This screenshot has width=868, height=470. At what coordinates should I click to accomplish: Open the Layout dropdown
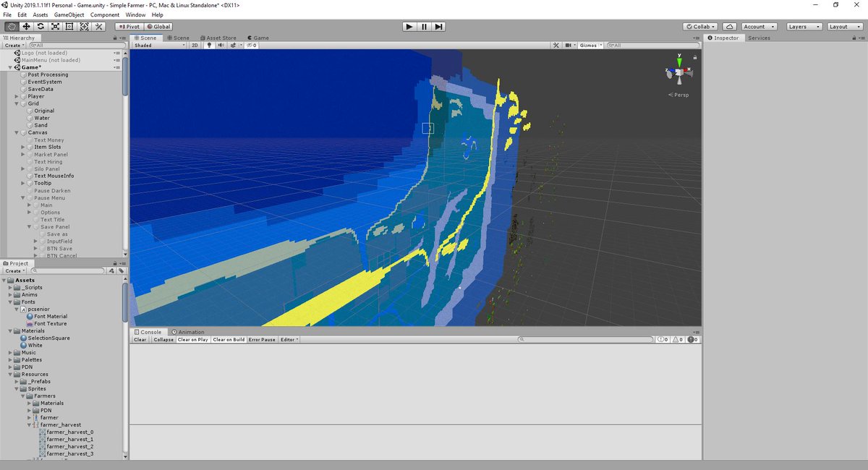[844, 27]
